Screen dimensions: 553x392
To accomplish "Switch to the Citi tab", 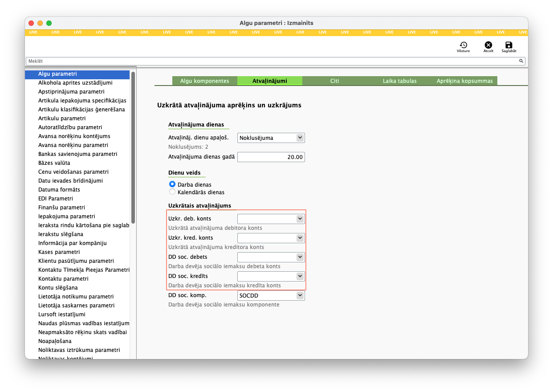I will click(x=334, y=81).
